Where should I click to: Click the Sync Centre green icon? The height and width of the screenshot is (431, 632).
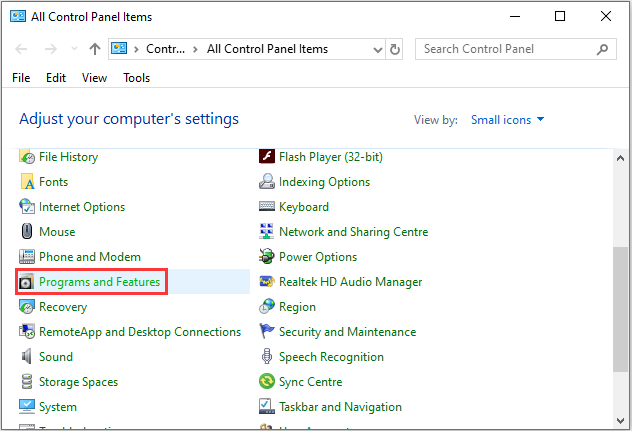point(267,382)
